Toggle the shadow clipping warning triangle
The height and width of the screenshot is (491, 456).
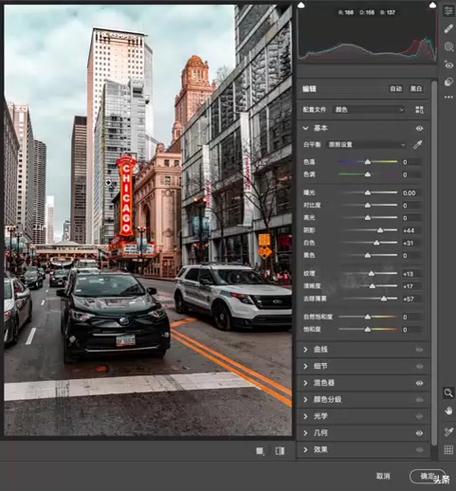301,5
